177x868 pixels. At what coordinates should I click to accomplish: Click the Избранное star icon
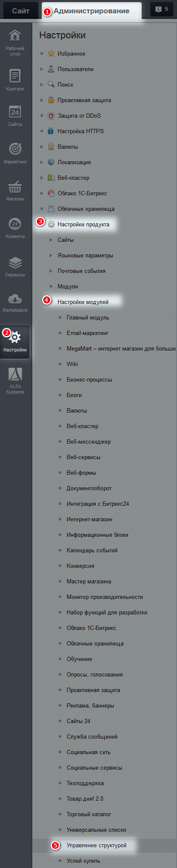point(51,53)
